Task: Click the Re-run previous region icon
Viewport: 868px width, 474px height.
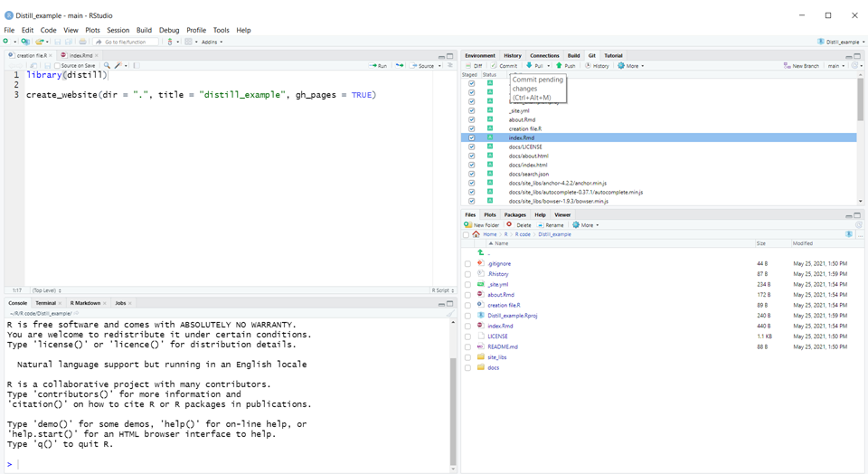Action: point(400,65)
